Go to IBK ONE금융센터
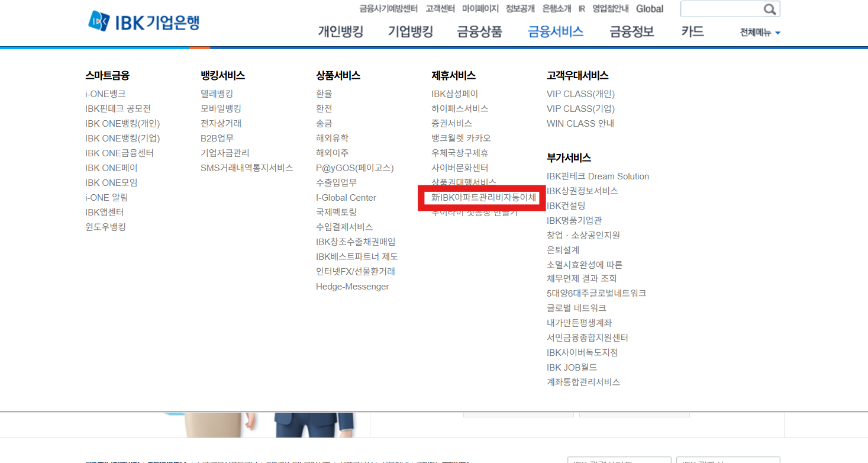The width and height of the screenshot is (868, 463). [120, 153]
